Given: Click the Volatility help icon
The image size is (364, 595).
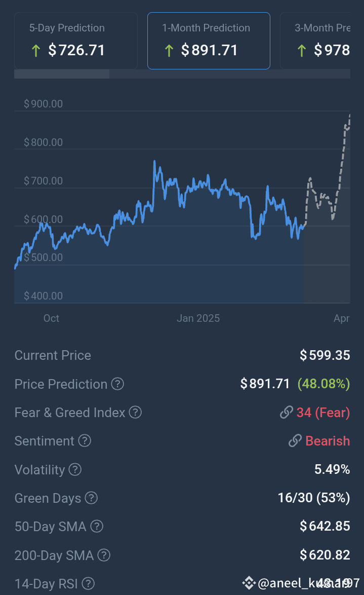Looking at the screenshot, I should (x=75, y=470).
